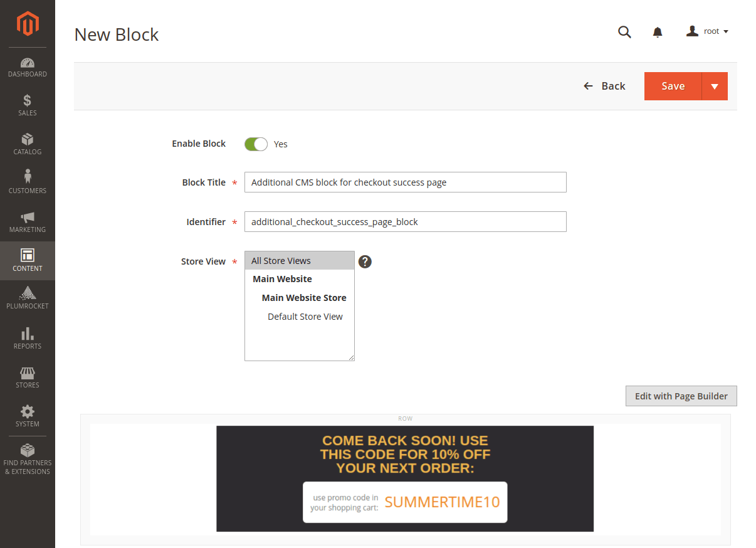Viewport: 756px width, 548px height.
Task: Select All Store Views option
Action: coord(300,261)
